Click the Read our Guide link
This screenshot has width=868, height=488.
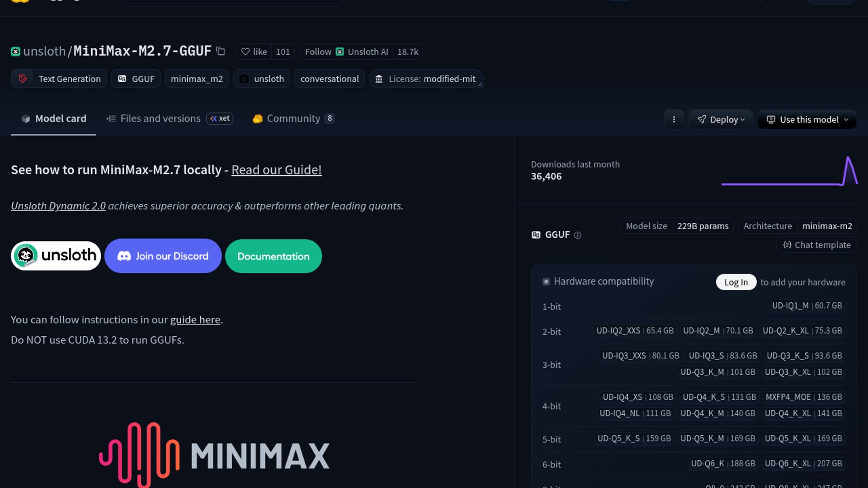point(276,170)
